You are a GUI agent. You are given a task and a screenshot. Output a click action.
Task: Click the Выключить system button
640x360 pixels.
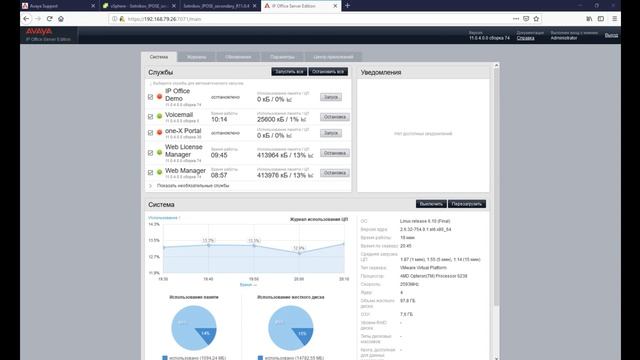pos(431,204)
